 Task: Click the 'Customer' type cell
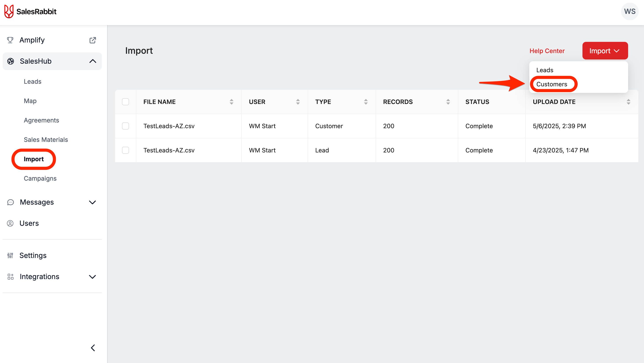pos(329,126)
